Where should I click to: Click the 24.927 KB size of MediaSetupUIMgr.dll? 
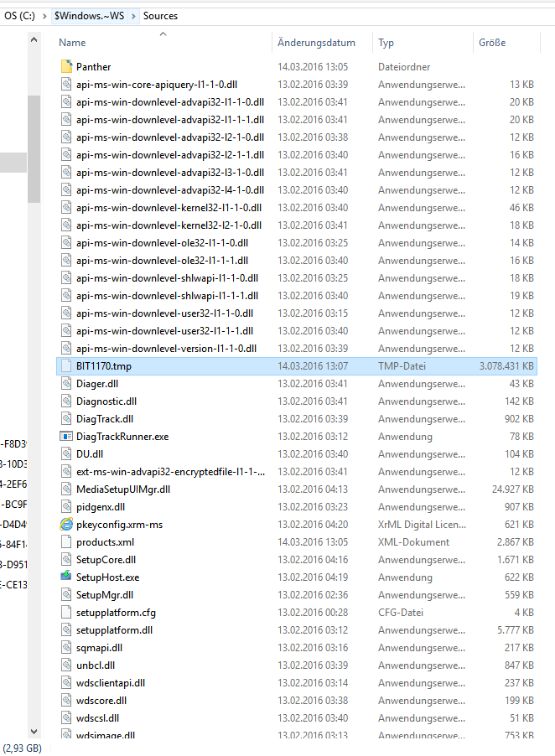[x=512, y=489]
